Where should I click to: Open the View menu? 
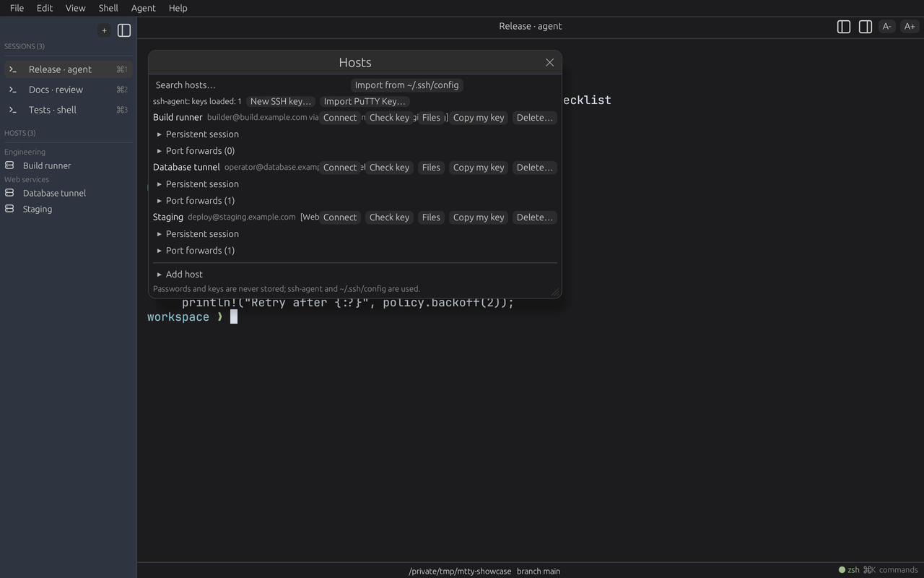75,8
